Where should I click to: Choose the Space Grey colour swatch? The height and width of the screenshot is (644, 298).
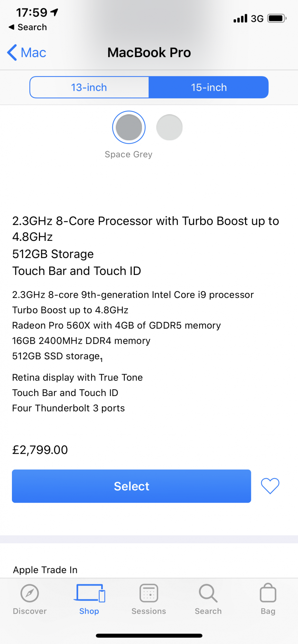click(x=129, y=128)
